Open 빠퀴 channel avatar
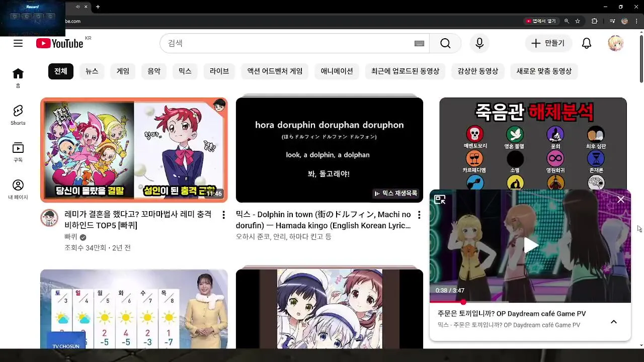The width and height of the screenshot is (644, 362). pyautogui.click(x=49, y=218)
